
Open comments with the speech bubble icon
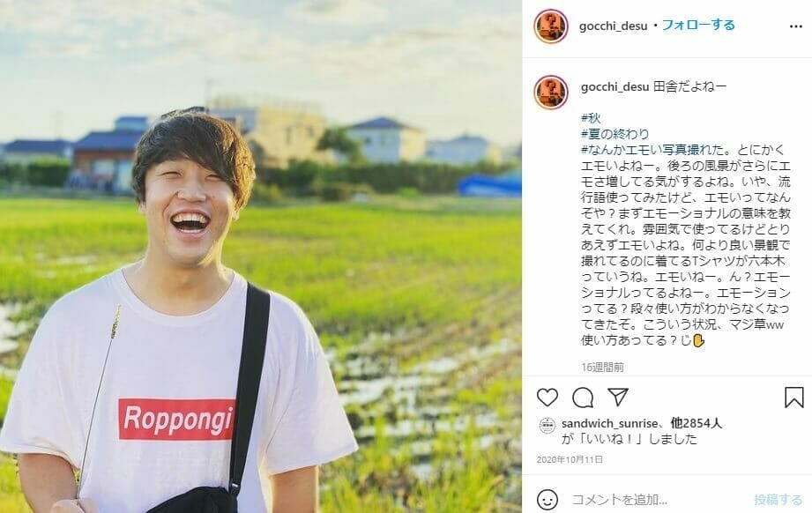[x=583, y=398]
